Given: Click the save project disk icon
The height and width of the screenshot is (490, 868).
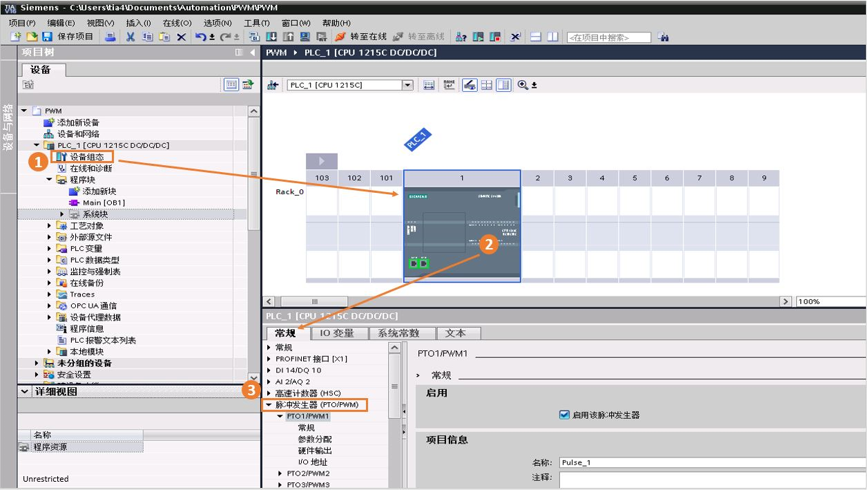Looking at the screenshot, I should (x=47, y=37).
